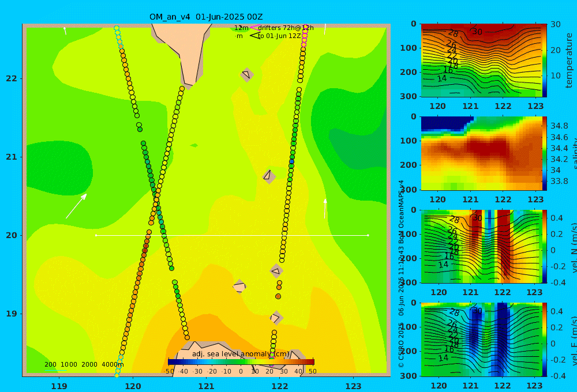The image size is (577, 392).
Task: Click the vel. E (m/s) colorbar
Action: tap(545, 340)
